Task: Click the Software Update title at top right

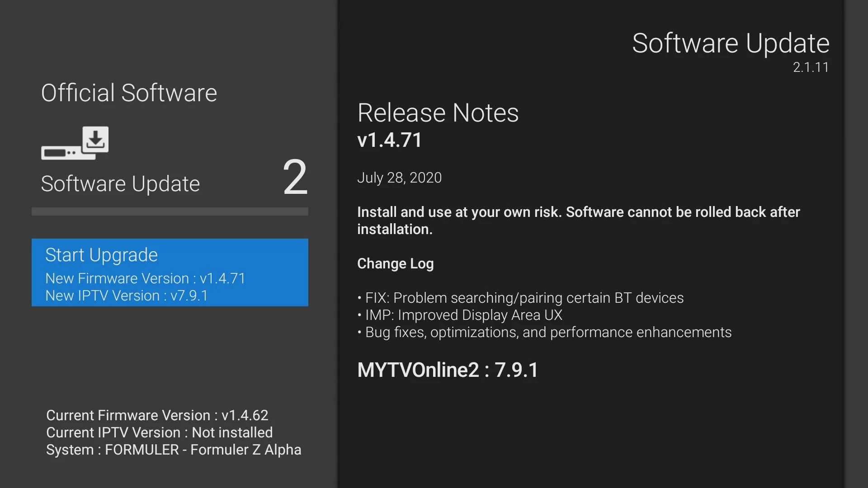Action: (730, 43)
